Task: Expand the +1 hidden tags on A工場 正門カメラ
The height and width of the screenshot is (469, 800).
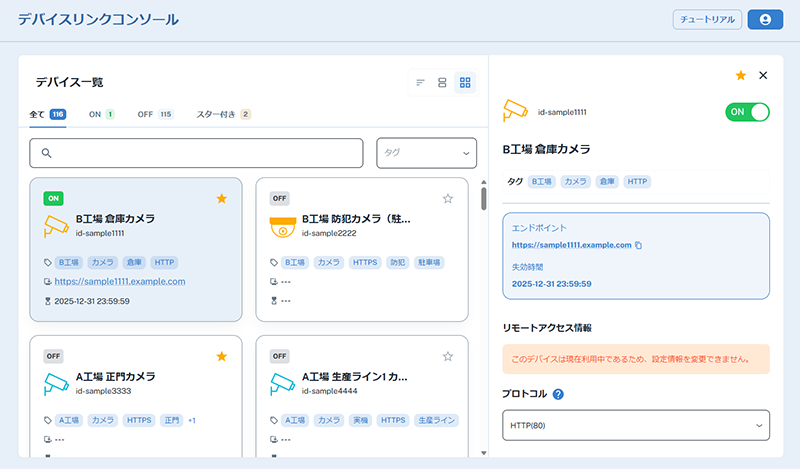Action: click(192, 421)
